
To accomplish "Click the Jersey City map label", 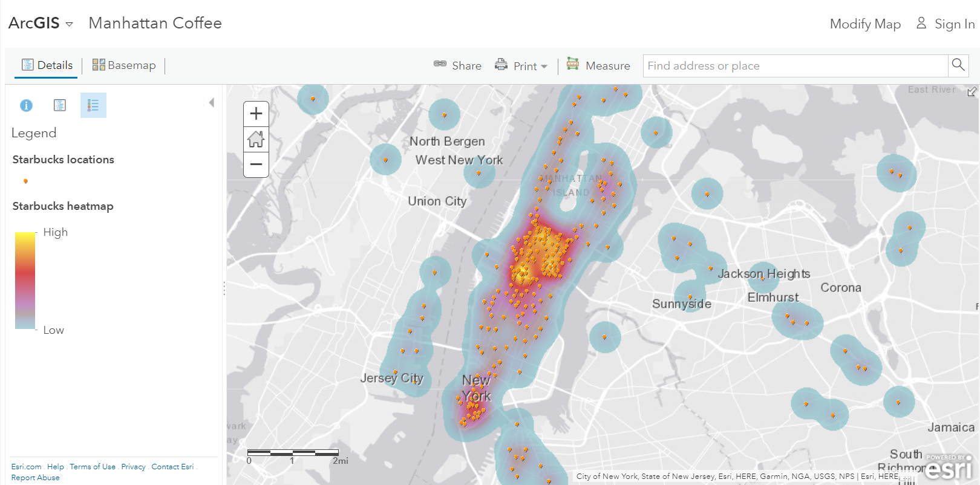I will [x=392, y=378].
